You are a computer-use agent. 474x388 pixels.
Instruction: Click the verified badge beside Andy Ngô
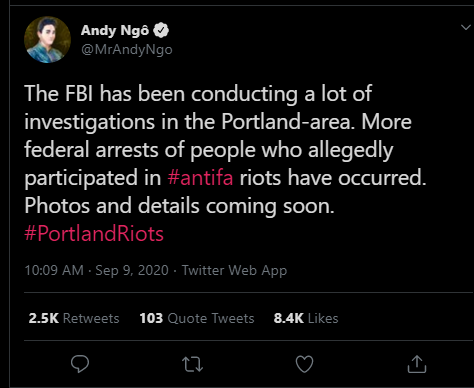point(161,30)
